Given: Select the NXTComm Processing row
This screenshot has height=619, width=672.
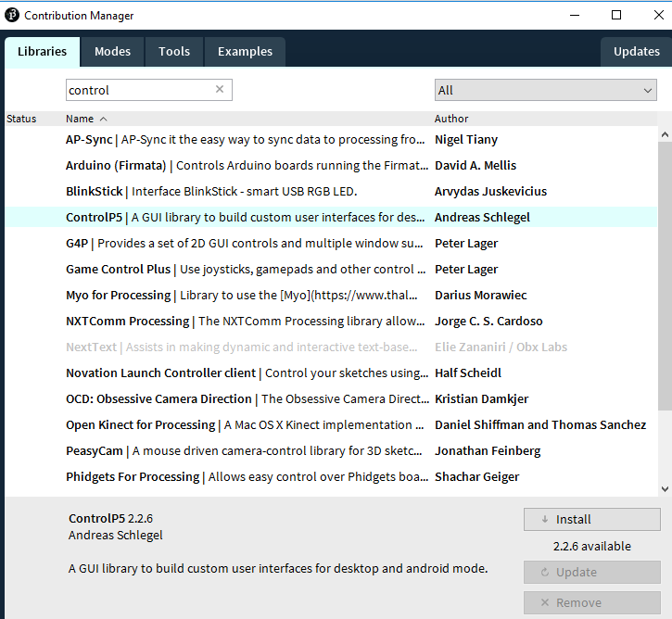Looking at the screenshot, I should pos(331,322).
